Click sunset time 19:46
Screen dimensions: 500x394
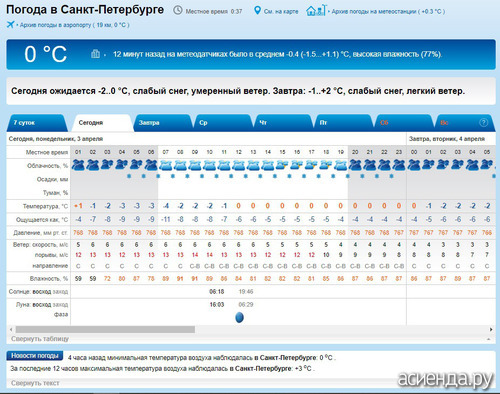click(246, 292)
